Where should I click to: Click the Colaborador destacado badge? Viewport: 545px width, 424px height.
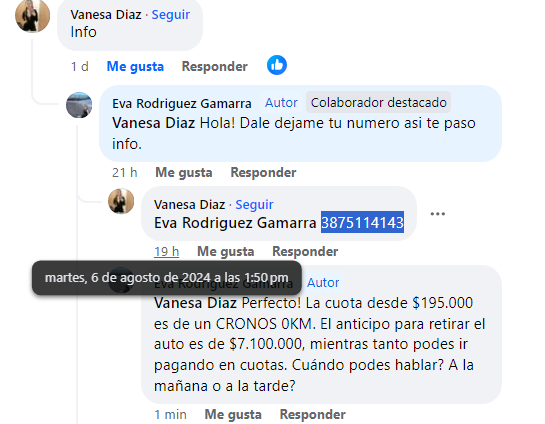pyautogui.click(x=378, y=103)
